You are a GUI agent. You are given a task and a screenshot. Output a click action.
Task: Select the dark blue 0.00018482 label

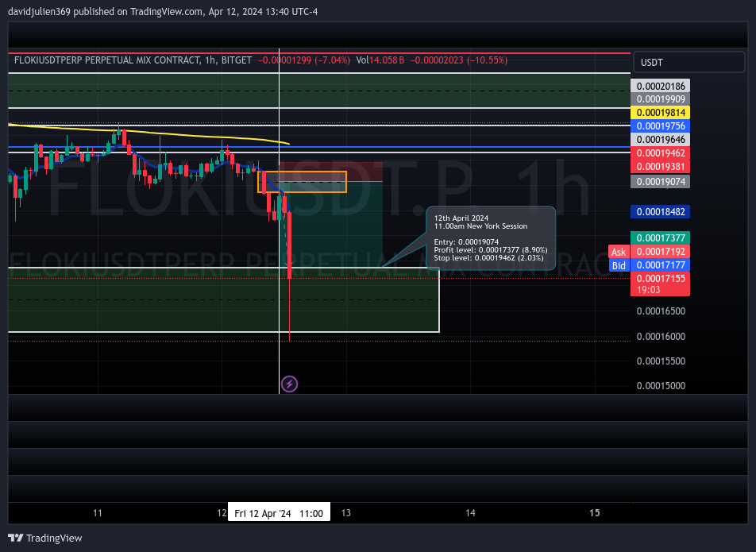click(x=660, y=211)
